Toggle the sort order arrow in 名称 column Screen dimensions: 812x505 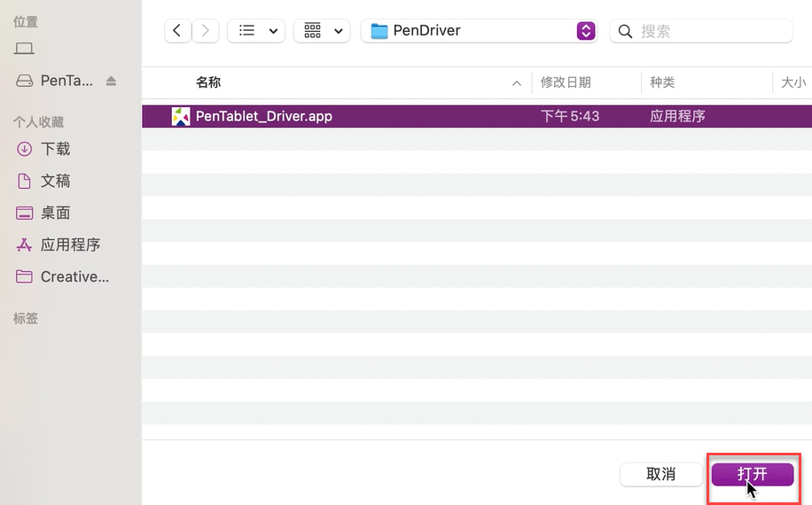tap(516, 83)
